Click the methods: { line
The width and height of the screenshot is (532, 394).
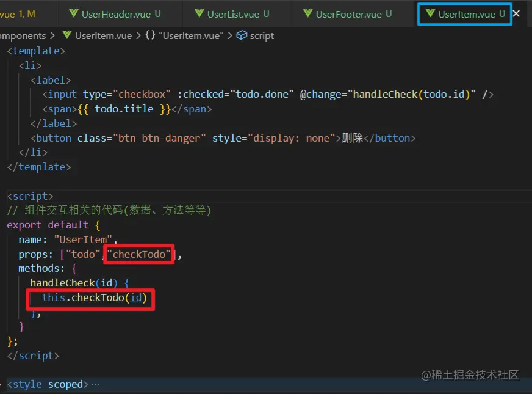[48, 269]
